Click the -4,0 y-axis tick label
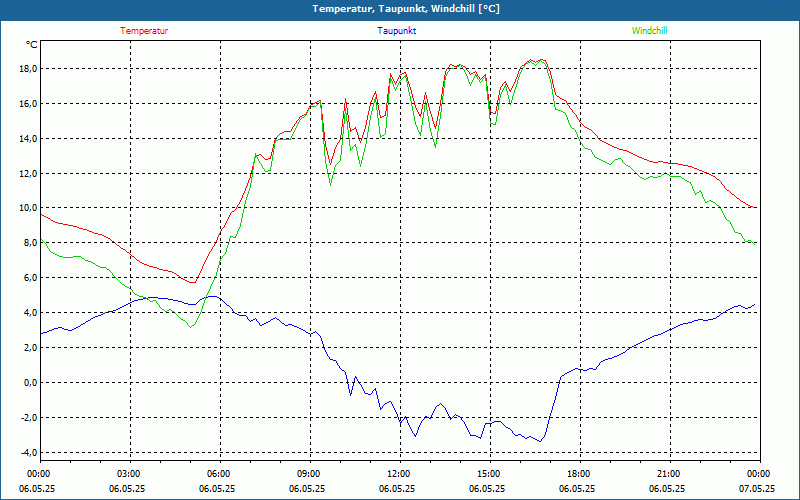This screenshot has width=800, height=500. (28, 452)
